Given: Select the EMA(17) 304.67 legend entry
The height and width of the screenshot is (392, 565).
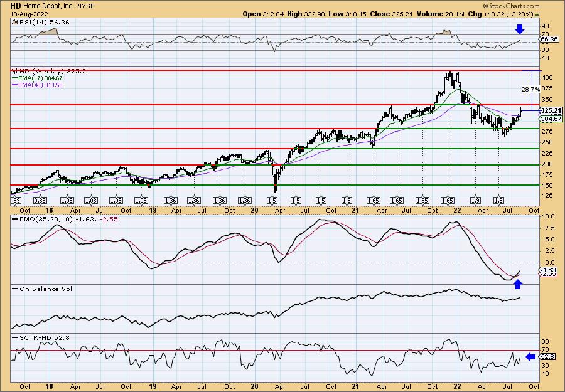Looking at the screenshot, I should click(37, 78).
